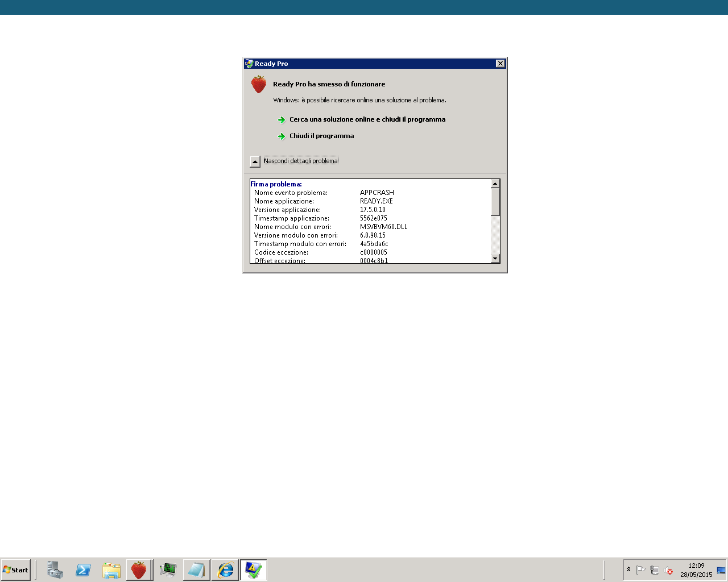
Task: Click Nascondi dettagli problema label
Action: pyautogui.click(x=301, y=161)
